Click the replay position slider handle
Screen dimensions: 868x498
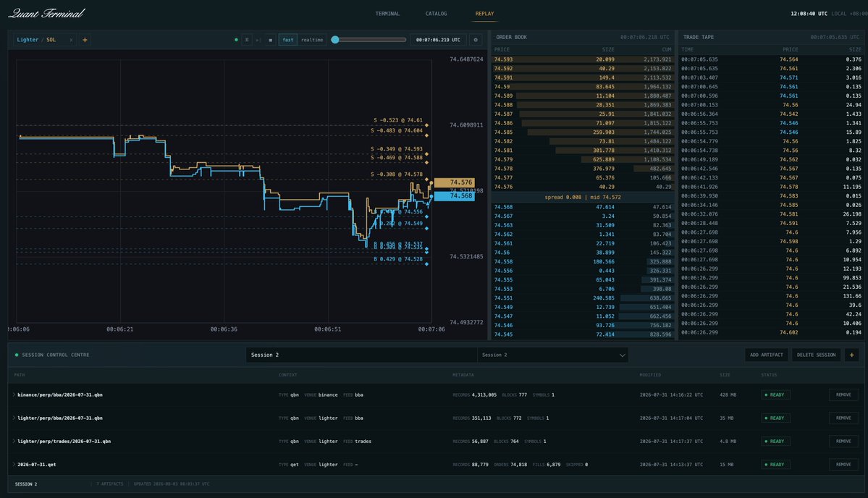[x=335, y=40]
